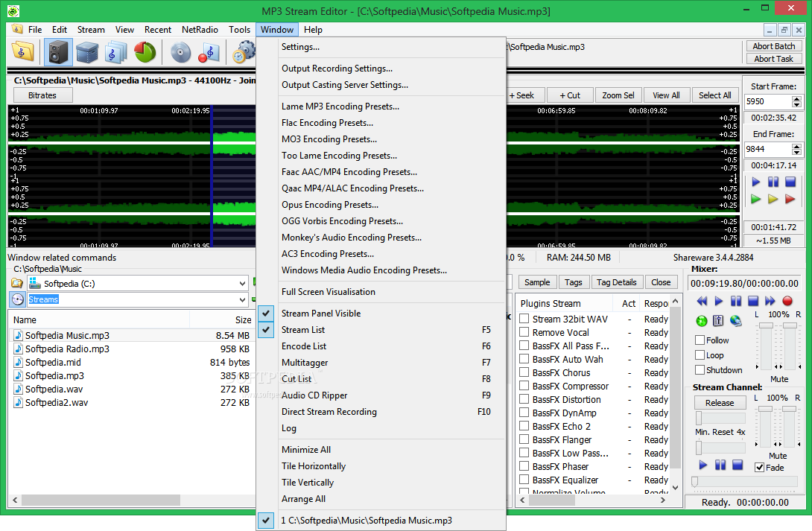This screenshot has width=812, height=531.
Task: Click file list left scroll arrow
Action: pos(15,500)
